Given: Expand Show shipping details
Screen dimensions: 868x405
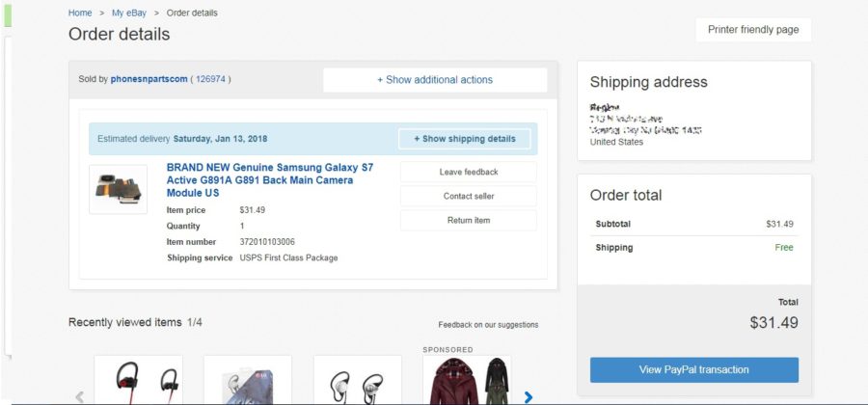Looking at the screenshot, I should click(x=464, y=139).
